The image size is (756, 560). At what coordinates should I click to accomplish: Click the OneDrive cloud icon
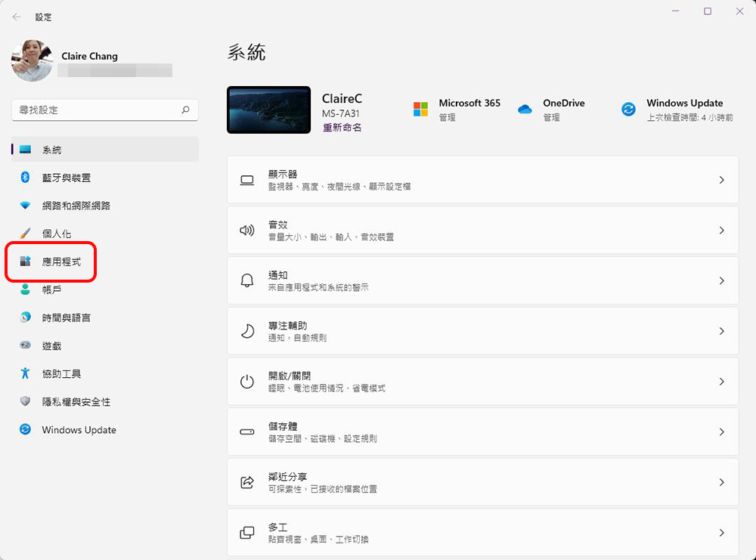pos(525,110)
